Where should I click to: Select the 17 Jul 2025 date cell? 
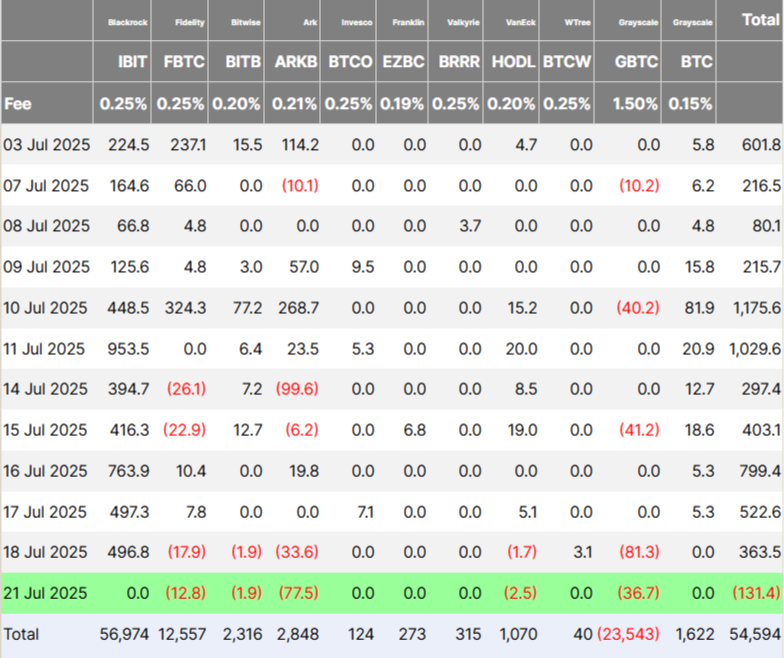45,512
